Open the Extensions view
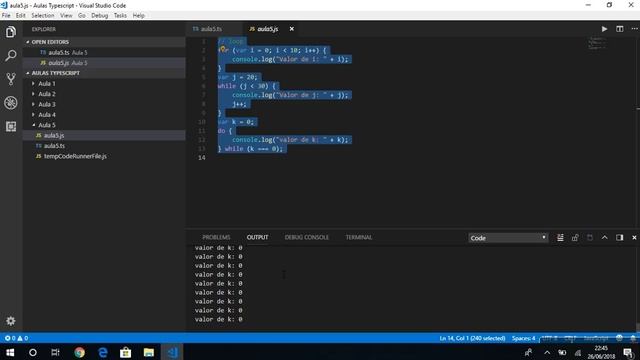Screen dimensions: 640x360 click(x=11, y=126)
